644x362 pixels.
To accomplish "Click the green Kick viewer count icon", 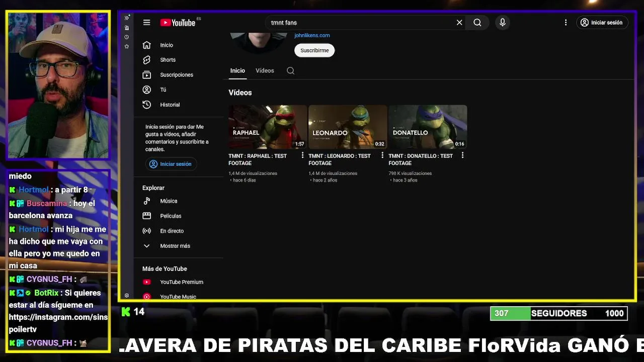I will tap(126, 312).
